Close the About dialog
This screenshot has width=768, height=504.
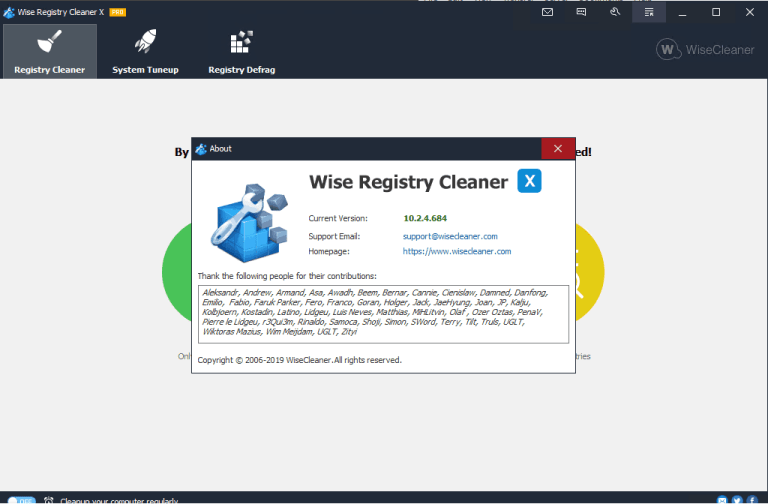tap(558, 148)
